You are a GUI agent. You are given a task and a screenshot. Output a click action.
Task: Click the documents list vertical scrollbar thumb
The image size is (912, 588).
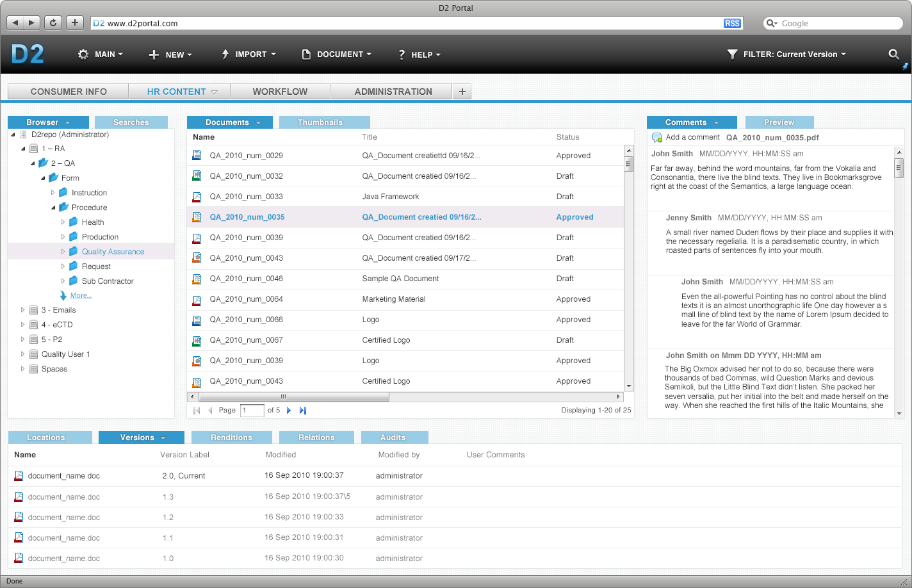629,164
